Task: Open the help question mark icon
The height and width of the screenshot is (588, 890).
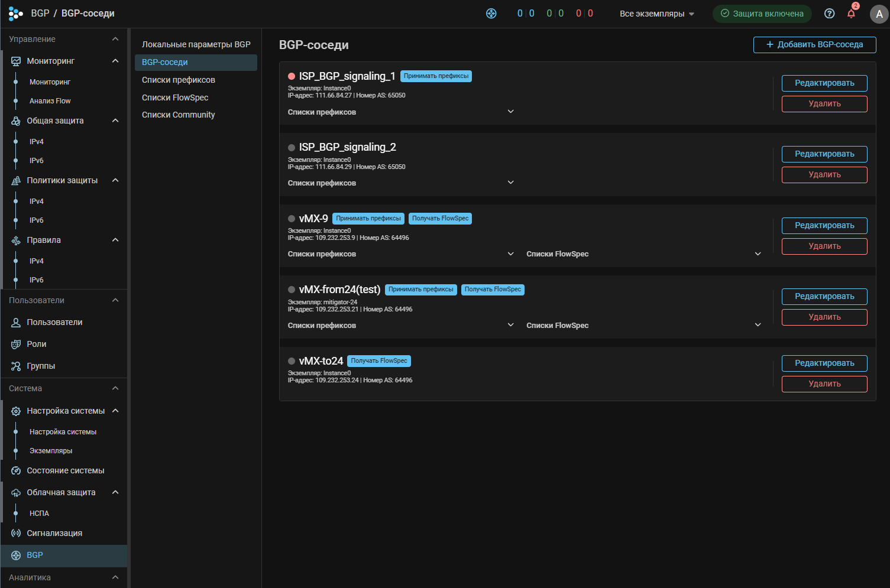Action: point(829,14)
